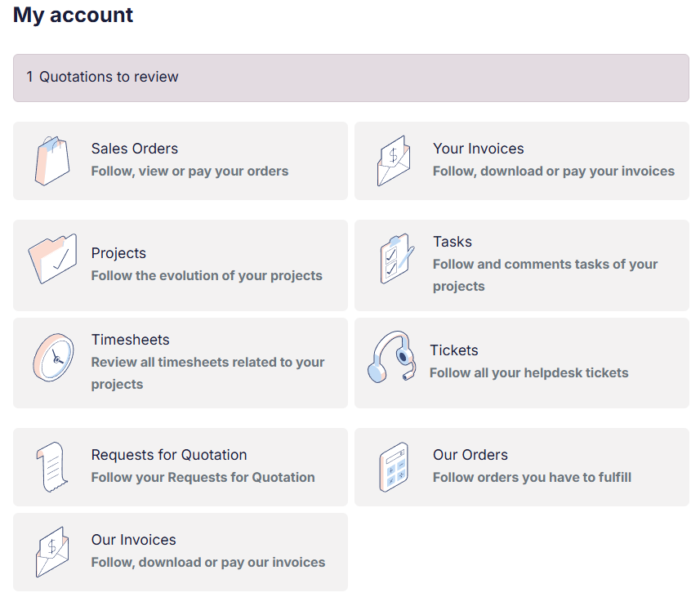
Task: Open the Our Orders title link
Action: point(470,455)
